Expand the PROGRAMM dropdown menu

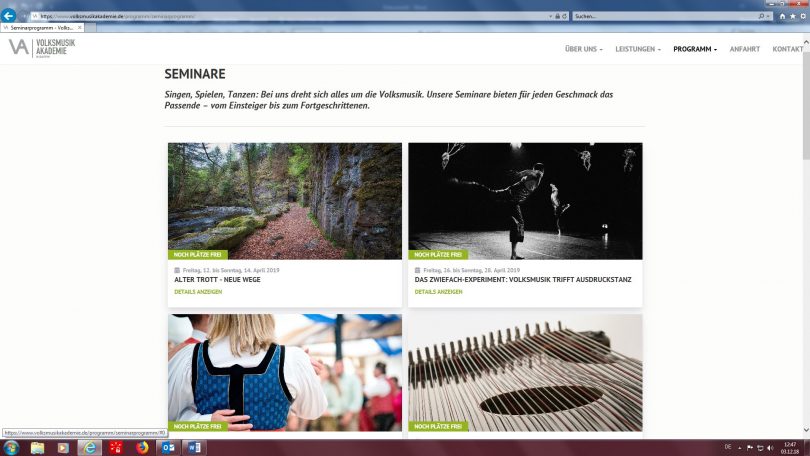click(695, 49)
